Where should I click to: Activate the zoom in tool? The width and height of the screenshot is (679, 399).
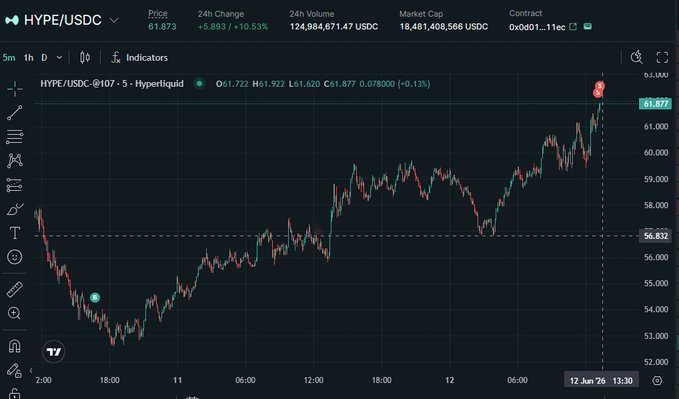click(14, 313)
